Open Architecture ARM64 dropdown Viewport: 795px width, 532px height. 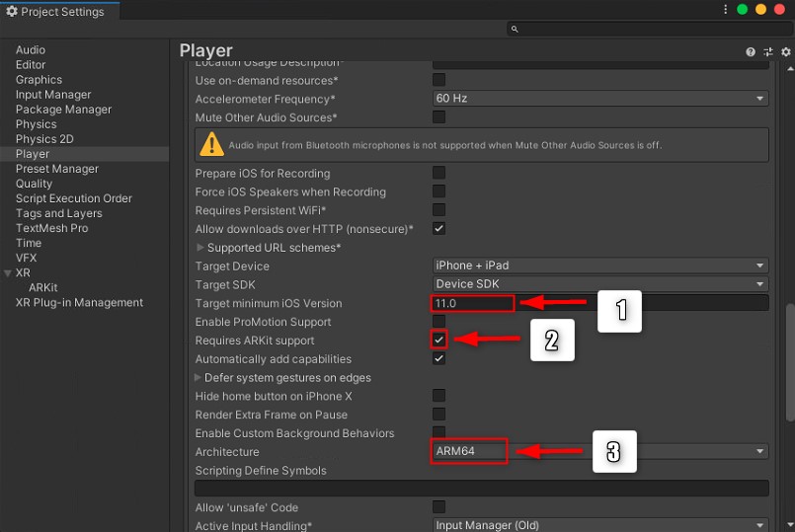pyautogui.click(x=600, y=451)
